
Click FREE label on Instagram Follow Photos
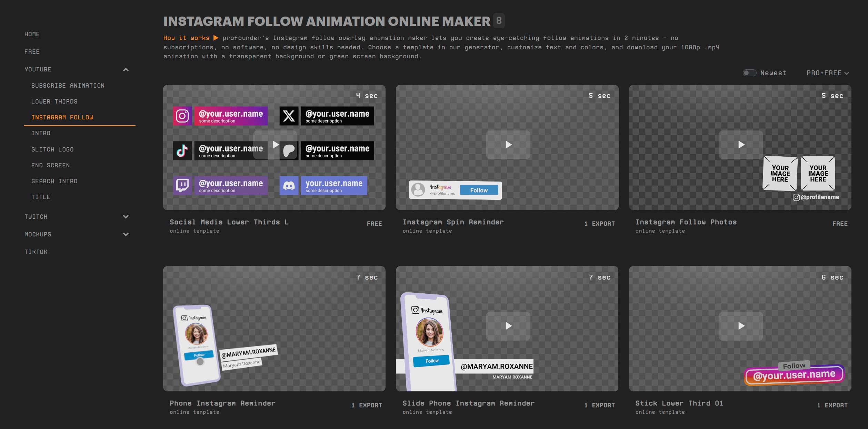coord(840,224)
